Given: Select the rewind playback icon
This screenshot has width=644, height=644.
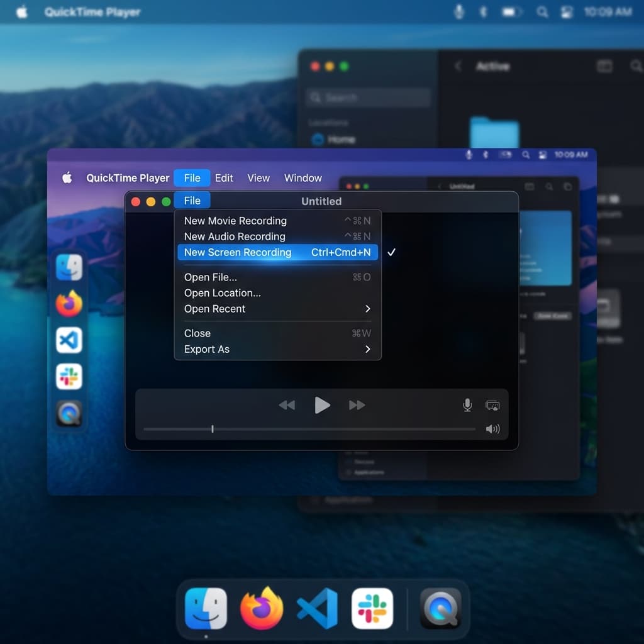Looking at the screenshot, I should pyautogui.click(x=287, y=405).
